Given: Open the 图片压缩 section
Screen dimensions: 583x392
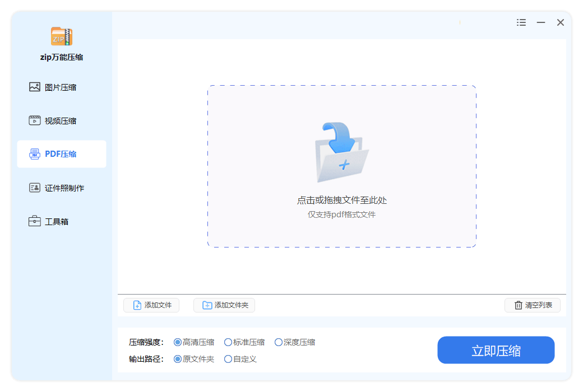Looking at the screenshot, I should [61, 87].
